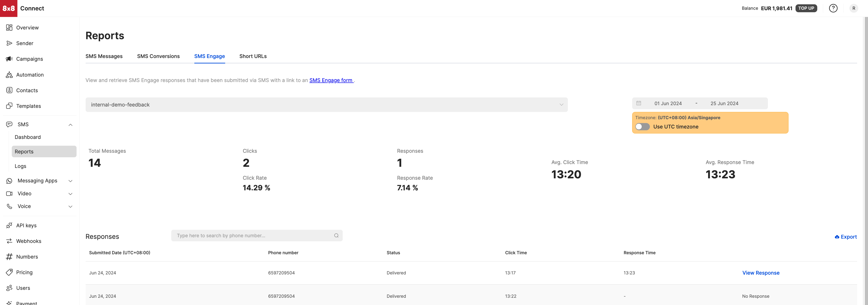Click the Numbers hash icon

point(9,257)
